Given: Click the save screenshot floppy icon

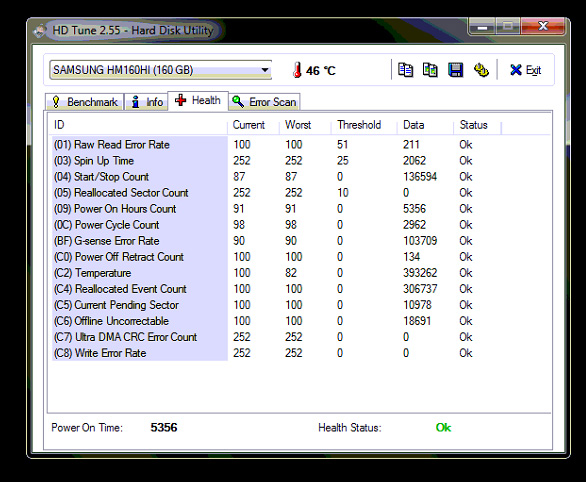Looking at the screenshot, I should pyautogui.click(x=455, y=70).
